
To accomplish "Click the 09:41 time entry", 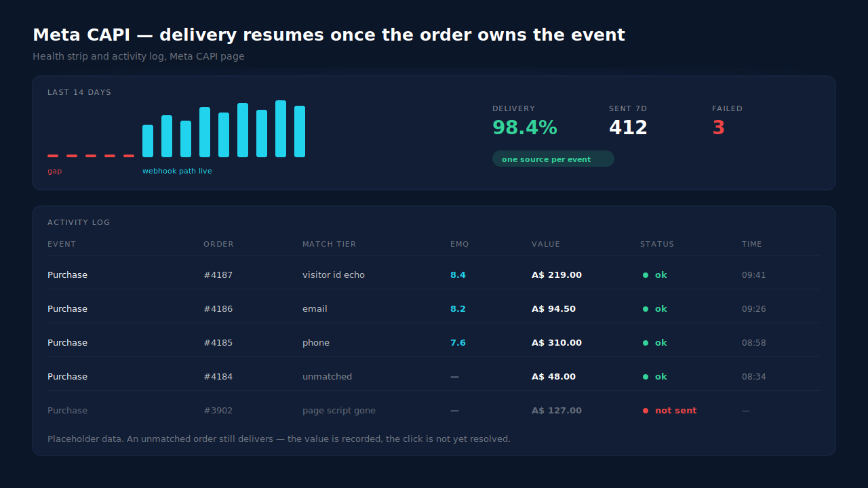I will click(x=753, y=274).
